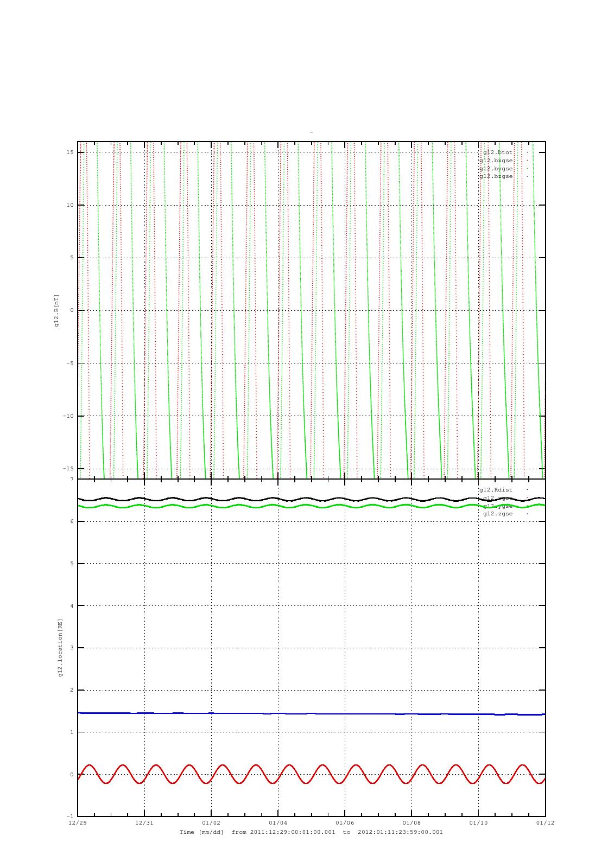Click the 01/08 date tick label
The image size is (614, 868).
coord(412,823)
